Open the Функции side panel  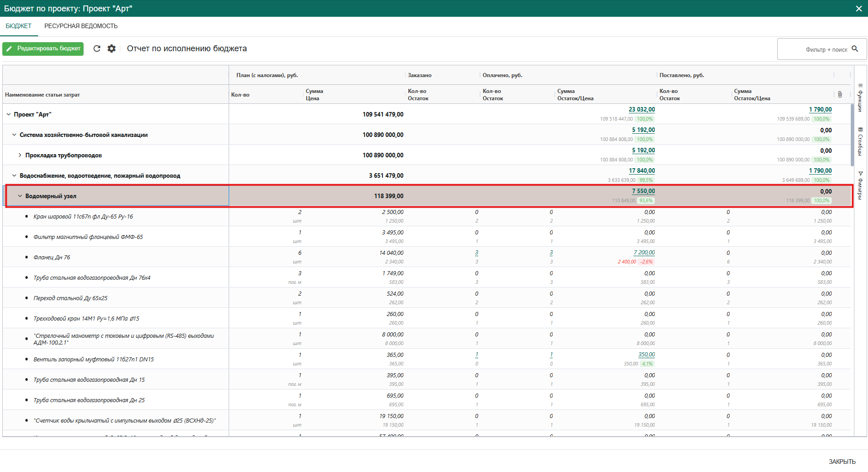click(860, 97)
